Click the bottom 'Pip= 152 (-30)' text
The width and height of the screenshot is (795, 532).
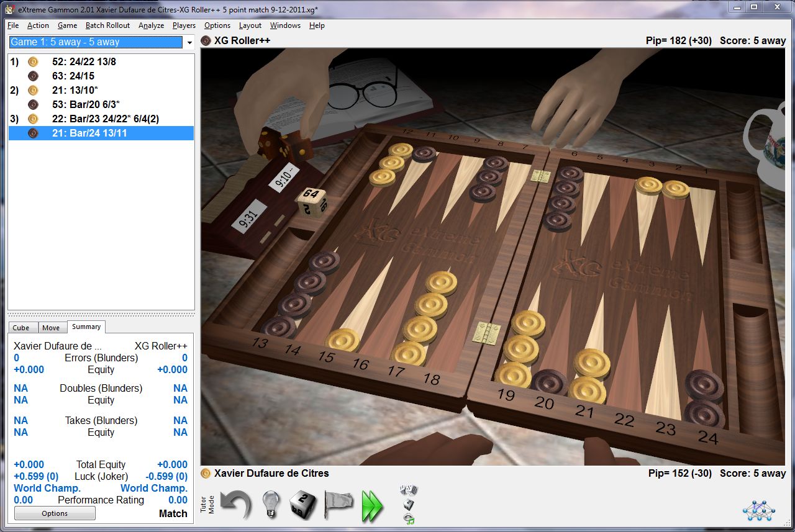click(679, 473)
